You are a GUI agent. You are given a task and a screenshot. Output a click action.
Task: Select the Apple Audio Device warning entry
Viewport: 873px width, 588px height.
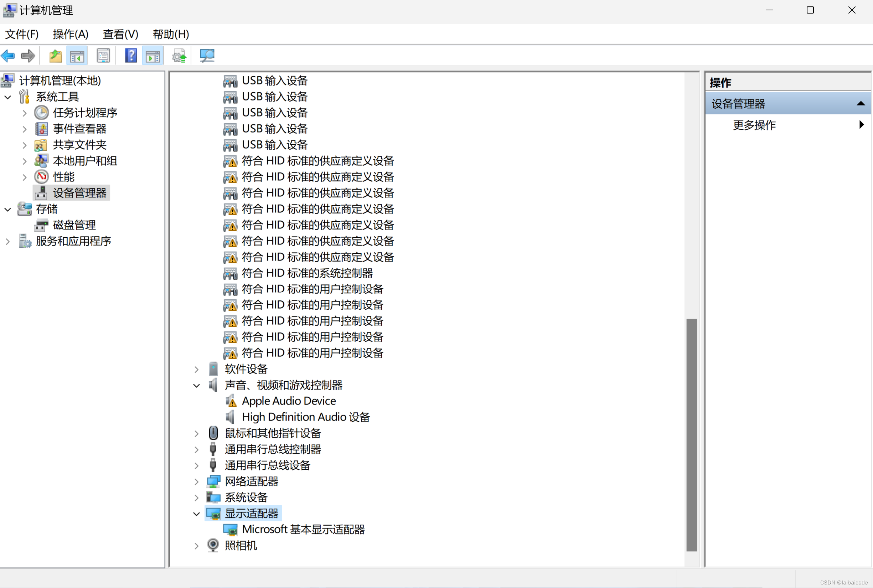click(x=288, y=401)
